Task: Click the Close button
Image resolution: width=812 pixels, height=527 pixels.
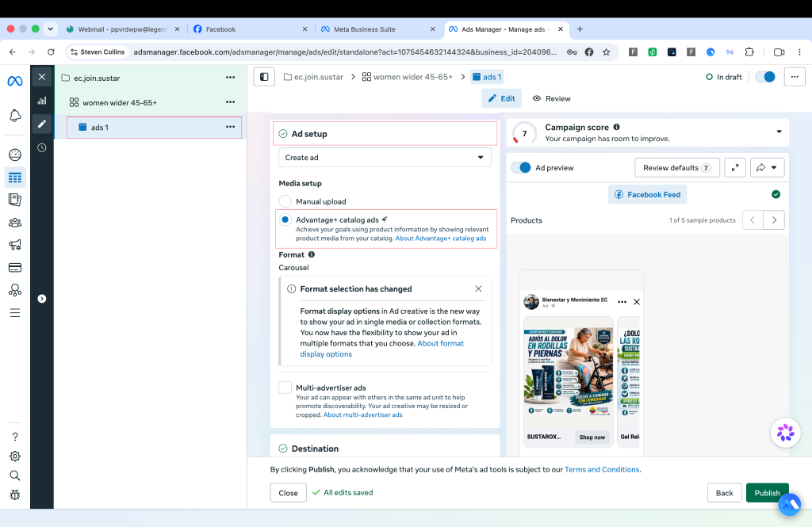Action: [288, 493]
